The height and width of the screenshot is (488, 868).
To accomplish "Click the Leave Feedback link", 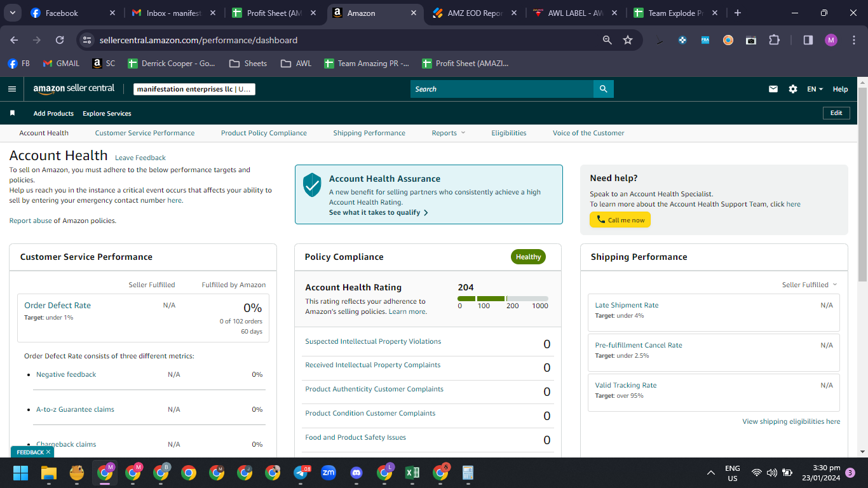I will coord(140,158).
